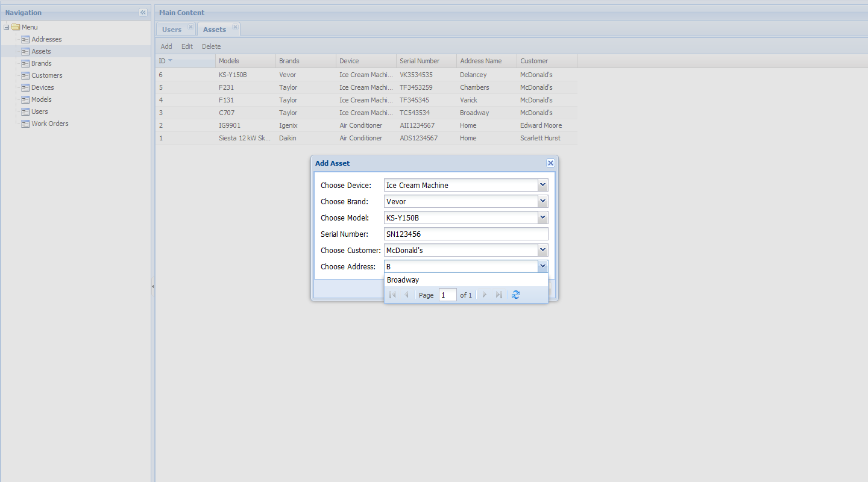Collapse the Menu tree node

coord(6,27)
